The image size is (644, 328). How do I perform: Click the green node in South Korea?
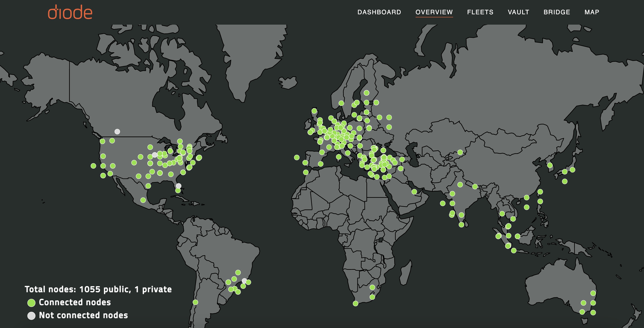(x=550, y=165)
